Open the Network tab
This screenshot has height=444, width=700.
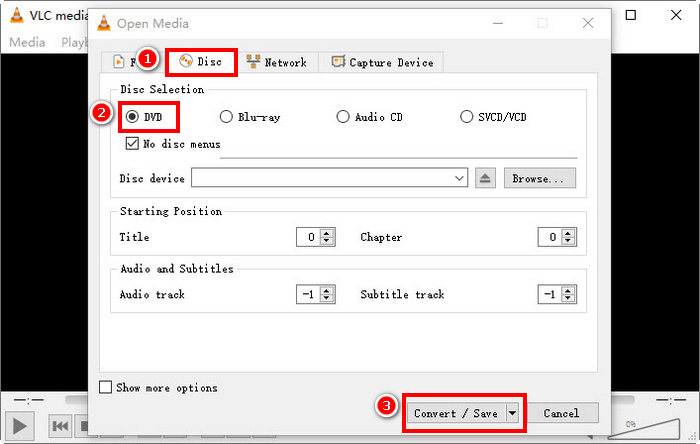pyautogui.click(x=277, y=62)
